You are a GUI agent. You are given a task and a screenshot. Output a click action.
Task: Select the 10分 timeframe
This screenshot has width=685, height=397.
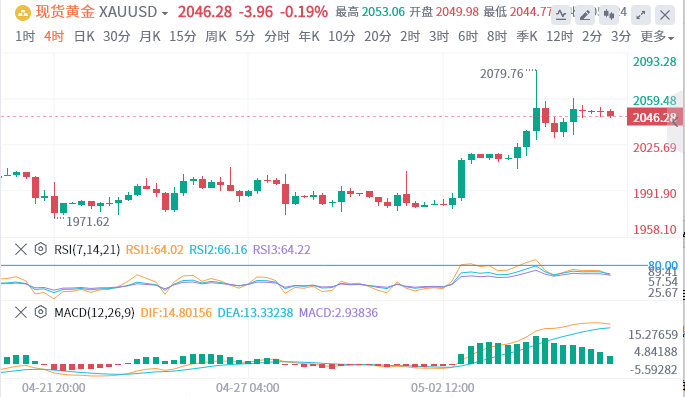[x=342, y=37]
